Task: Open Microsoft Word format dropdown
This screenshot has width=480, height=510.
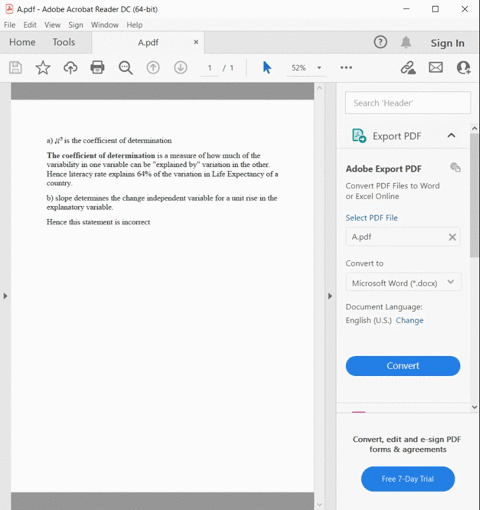Action: 403,283
